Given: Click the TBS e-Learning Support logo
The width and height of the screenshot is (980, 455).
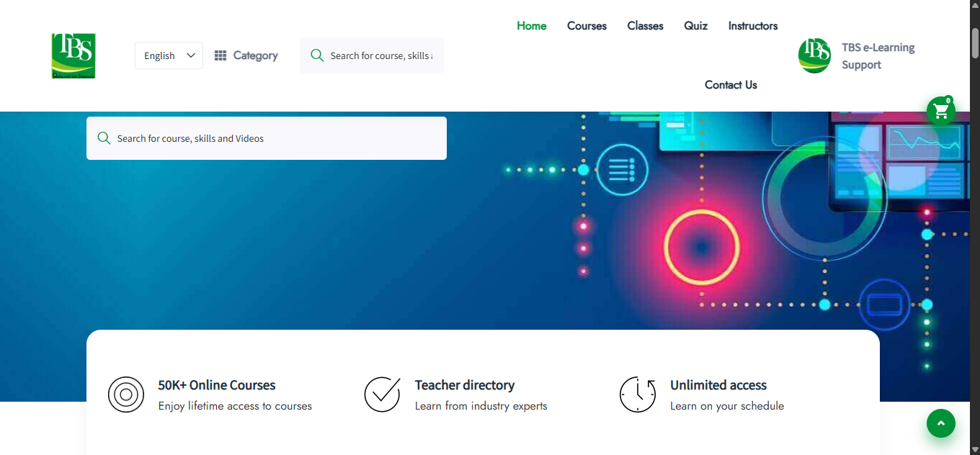Looking at the screenshot, I should tap(814, 55).
